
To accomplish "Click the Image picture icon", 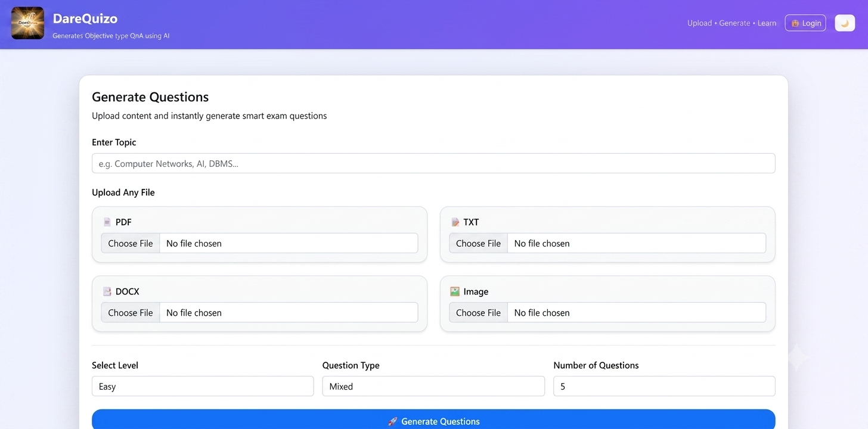I will tap(455, 291).
